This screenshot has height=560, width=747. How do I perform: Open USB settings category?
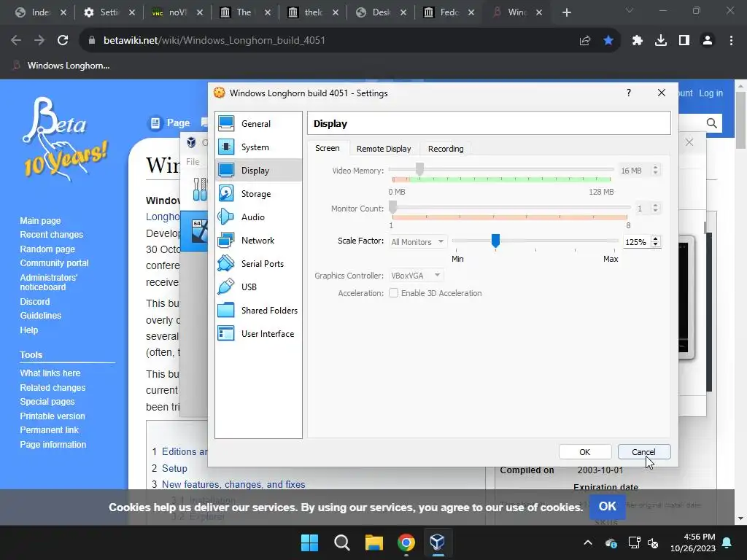point(258,287)
